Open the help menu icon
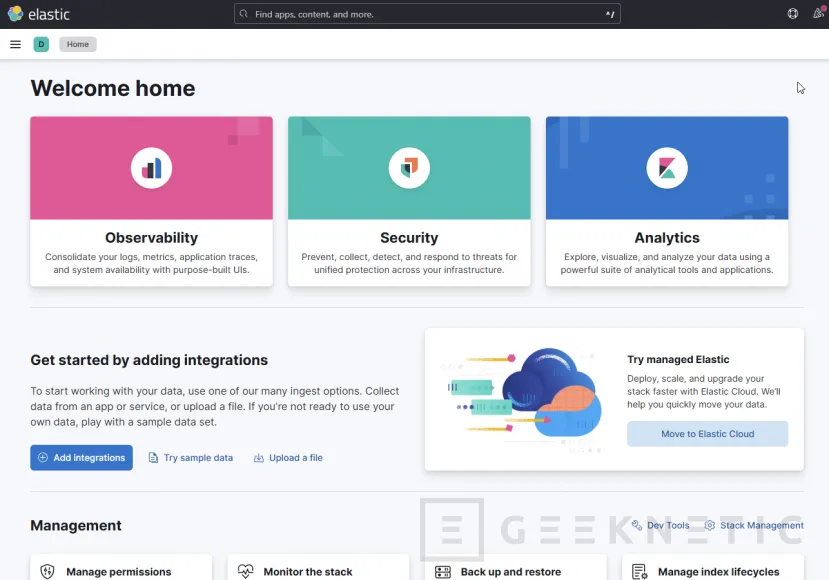The height and width of the screenshot is (580, 829). pos(793,14)
